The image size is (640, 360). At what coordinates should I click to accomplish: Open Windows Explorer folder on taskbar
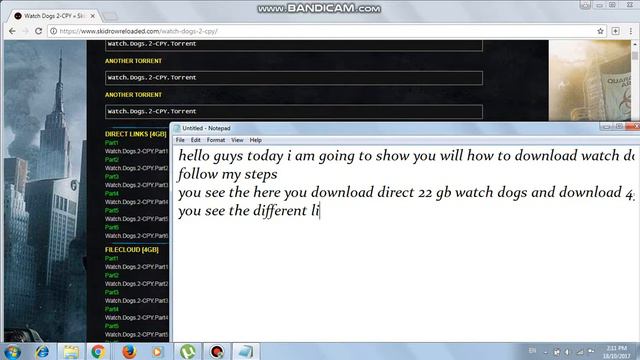coord(71,351)
